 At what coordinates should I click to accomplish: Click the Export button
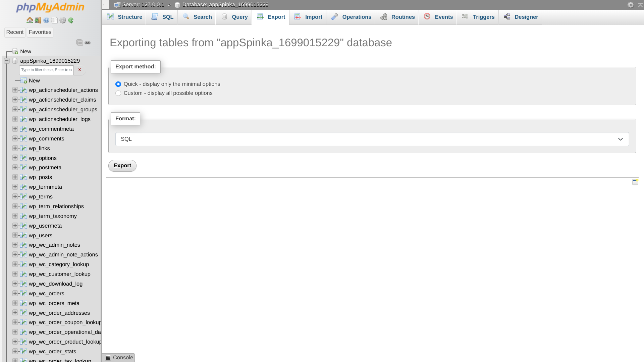[122, 165]
